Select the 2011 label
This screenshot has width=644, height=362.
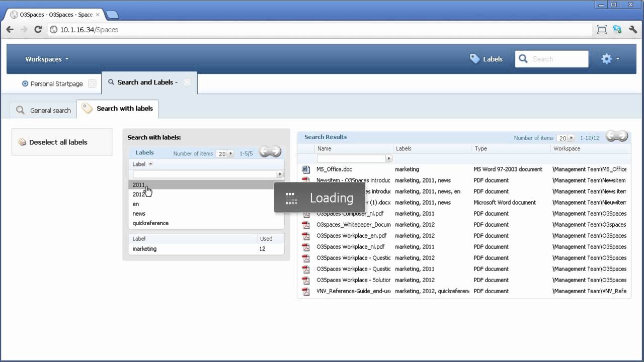(206, 185)
